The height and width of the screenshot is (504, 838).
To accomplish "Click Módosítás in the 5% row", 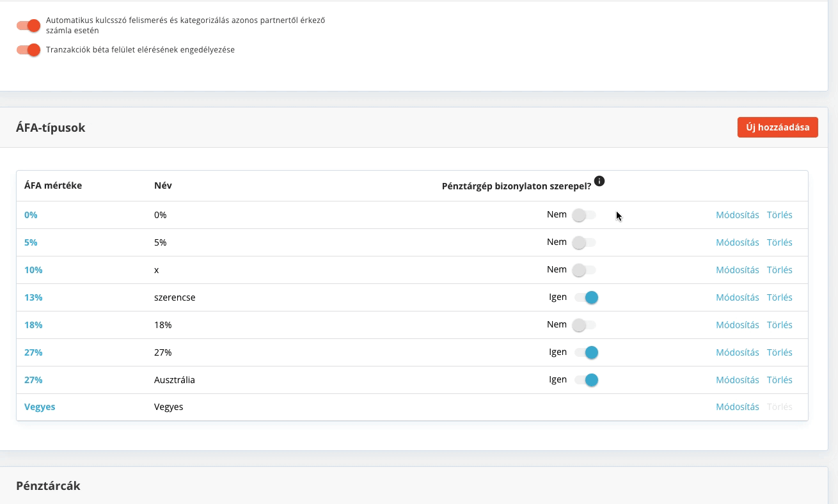I will tap(738, 242).
